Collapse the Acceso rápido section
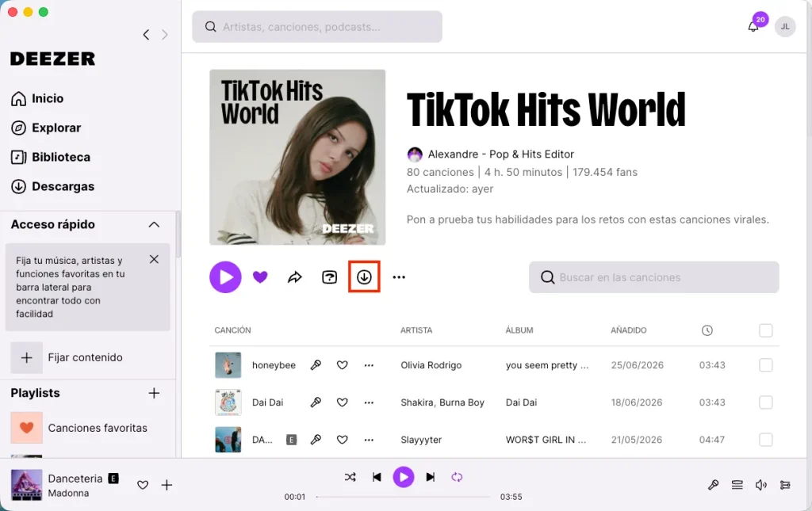Viewport: 812px width, 511px height. pos(154,224)
